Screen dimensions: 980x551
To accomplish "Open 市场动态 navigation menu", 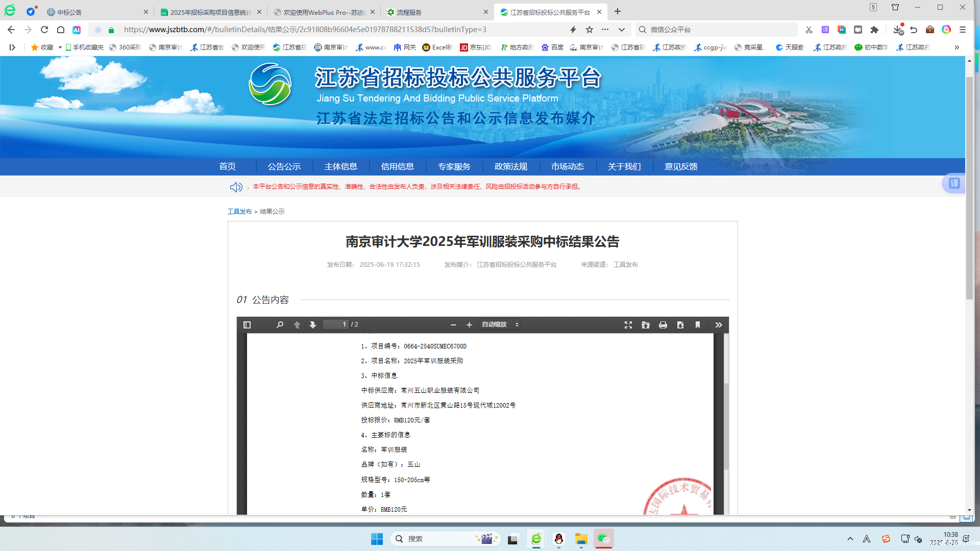I will (568, 167).
